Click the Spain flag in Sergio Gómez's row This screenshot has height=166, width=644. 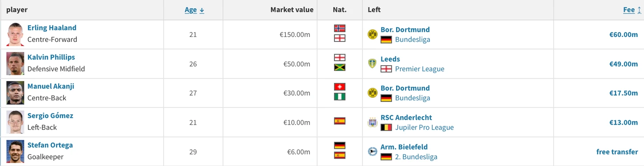(x=340, y=121)
